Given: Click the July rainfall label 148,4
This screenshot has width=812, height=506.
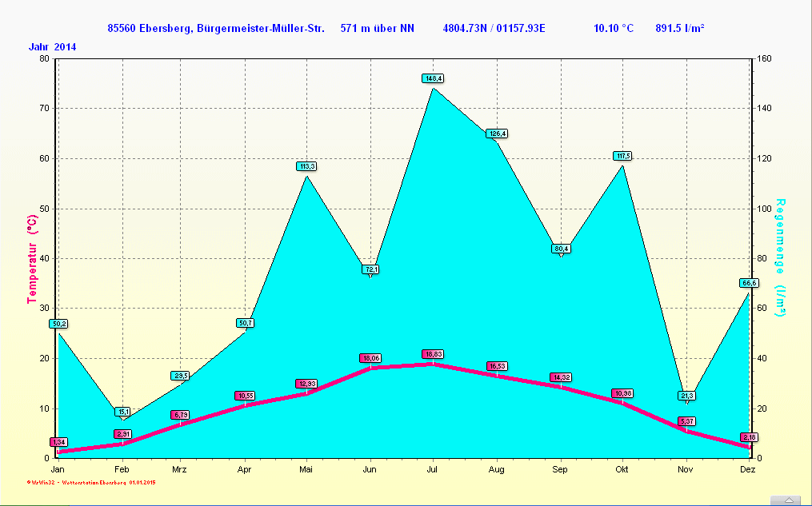Looking at the screenshot, I should click(433, 78).
